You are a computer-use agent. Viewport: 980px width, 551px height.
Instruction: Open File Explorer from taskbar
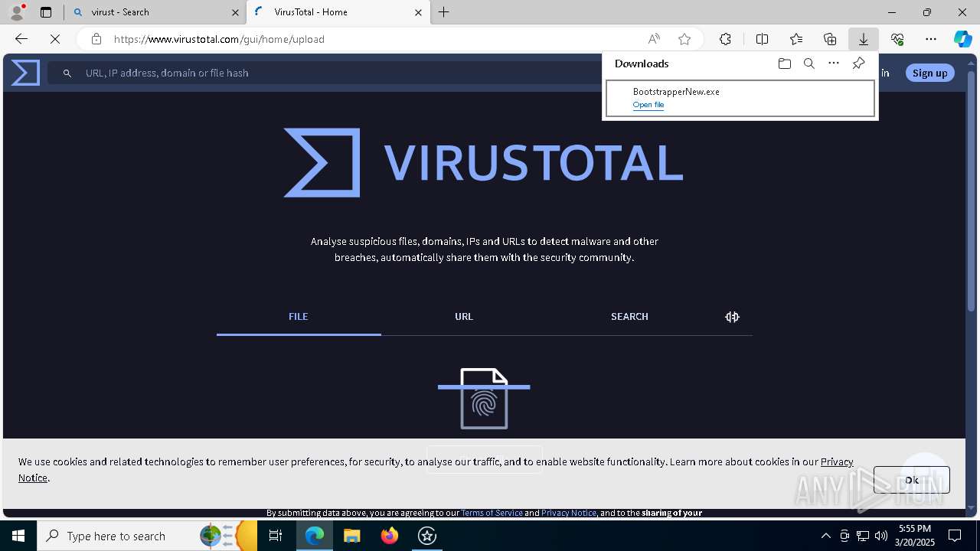click(351, 536)
